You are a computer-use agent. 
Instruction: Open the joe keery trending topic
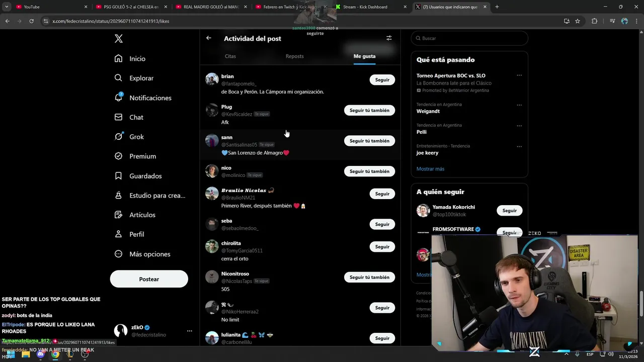click(x=427, y=153)
